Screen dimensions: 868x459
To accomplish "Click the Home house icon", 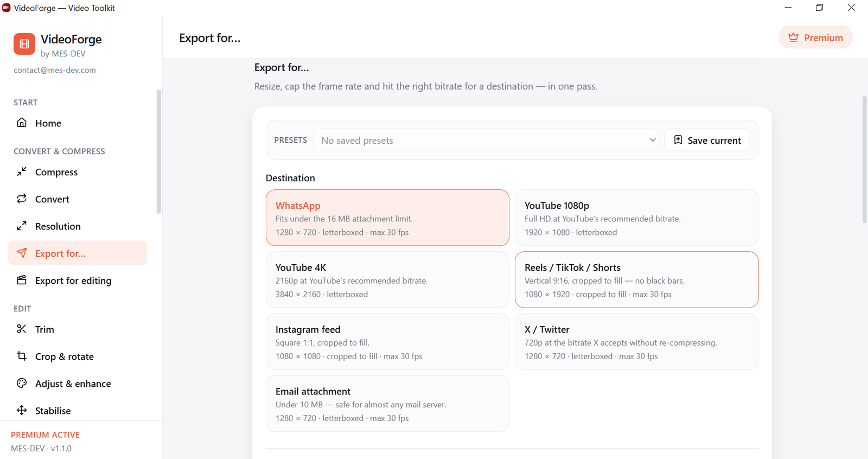I will point(22,123).
